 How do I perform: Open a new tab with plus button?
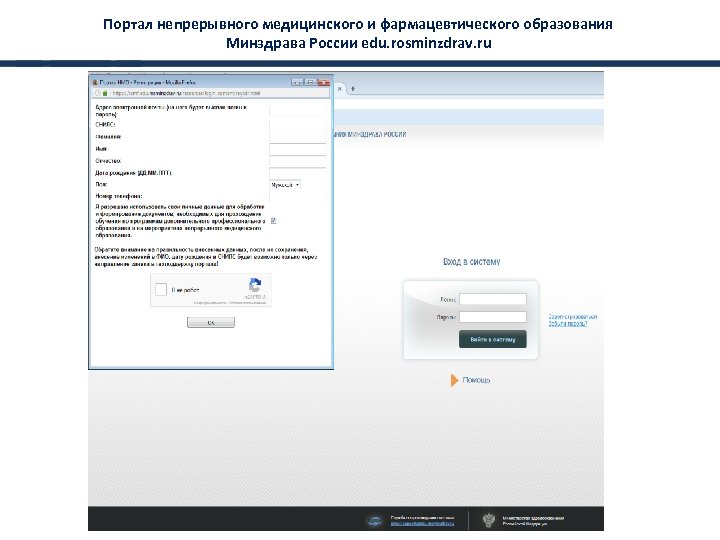(x=353, y=89)
